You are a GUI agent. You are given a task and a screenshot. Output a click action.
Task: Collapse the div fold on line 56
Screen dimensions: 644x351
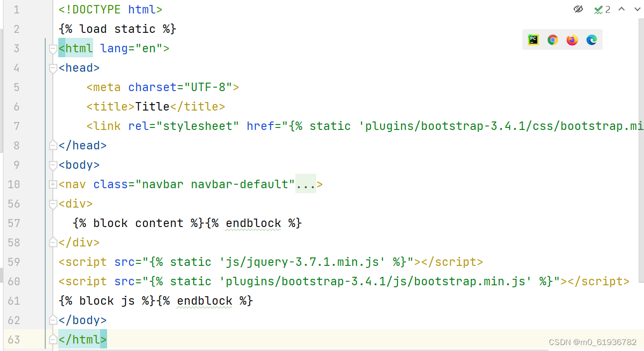[x=53, y=204]
